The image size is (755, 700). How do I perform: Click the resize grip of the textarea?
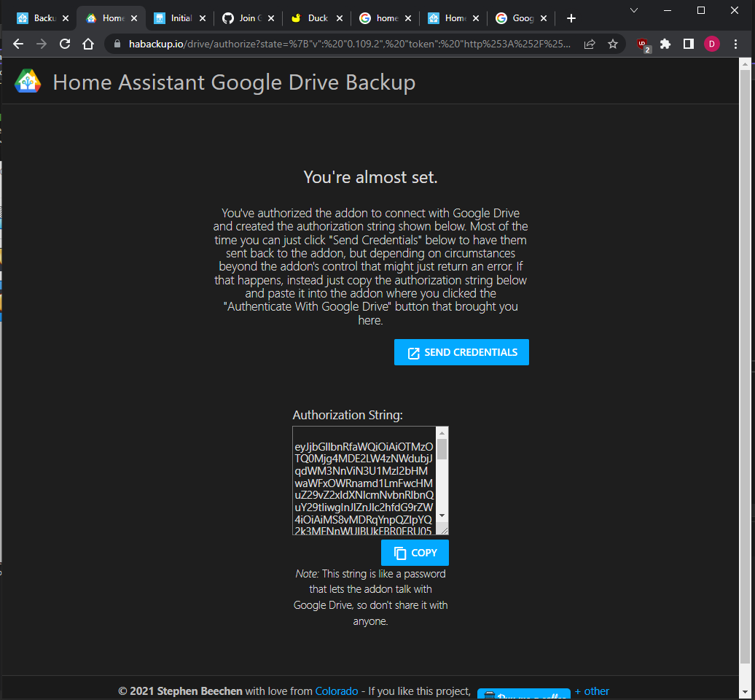pos(444,530)
